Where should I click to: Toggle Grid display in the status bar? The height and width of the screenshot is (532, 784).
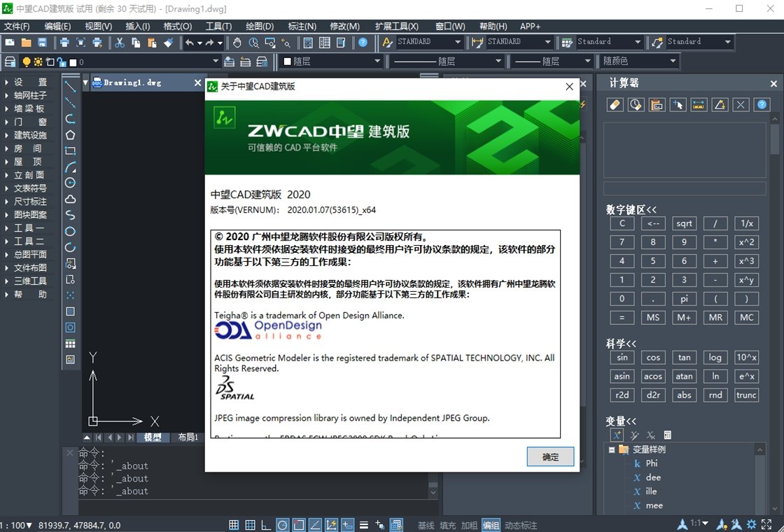(250, 525)
